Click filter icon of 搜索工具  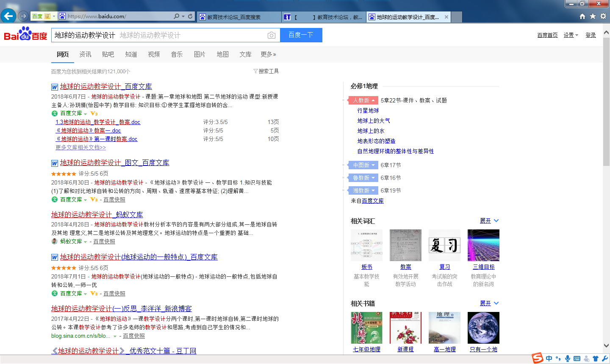tap(255, 71)
